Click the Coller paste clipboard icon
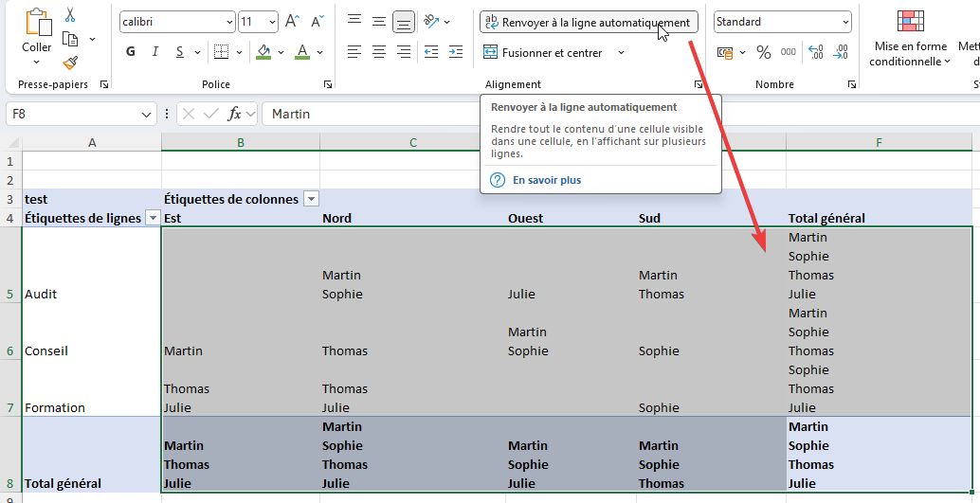 [x=38, y=22]
